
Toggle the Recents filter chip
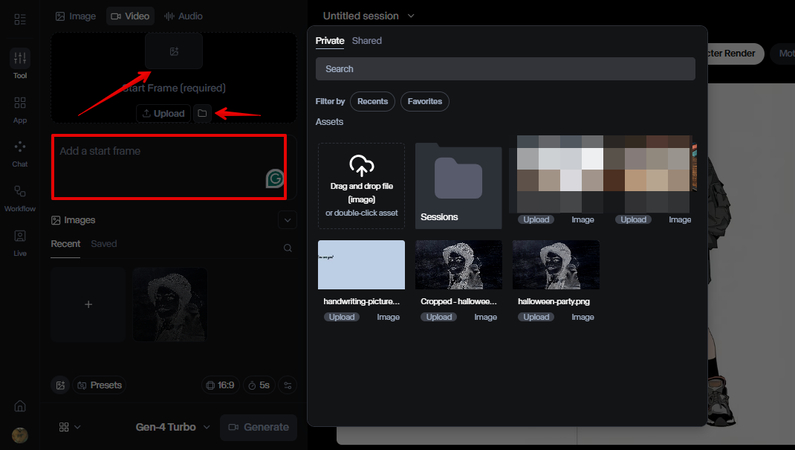(372, 101)
